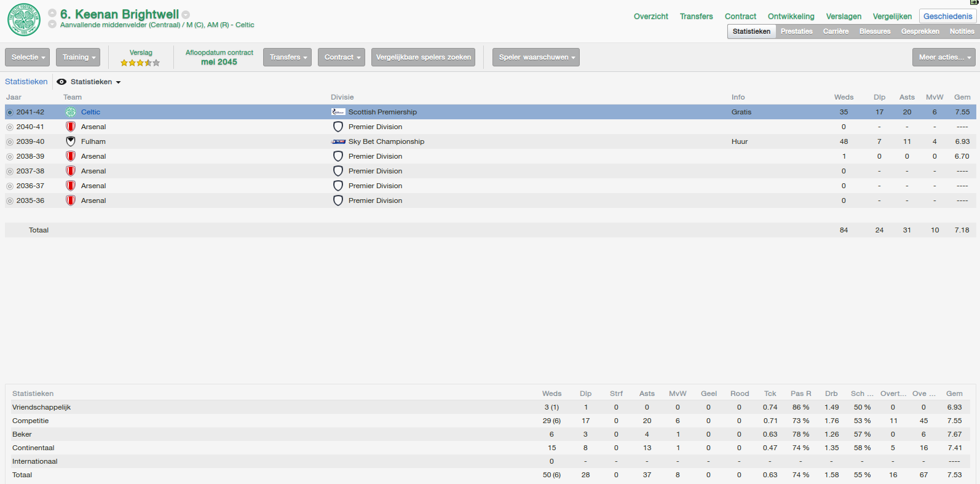Click the Scottish Premiership league logo
The height and width of the screenshot is (484, 980).
pos(338,112)
